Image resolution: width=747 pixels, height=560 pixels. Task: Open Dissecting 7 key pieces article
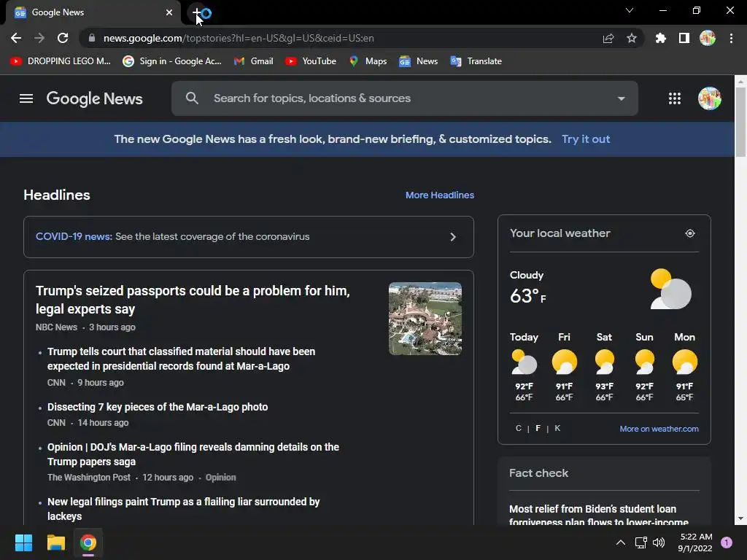(158, 407)
